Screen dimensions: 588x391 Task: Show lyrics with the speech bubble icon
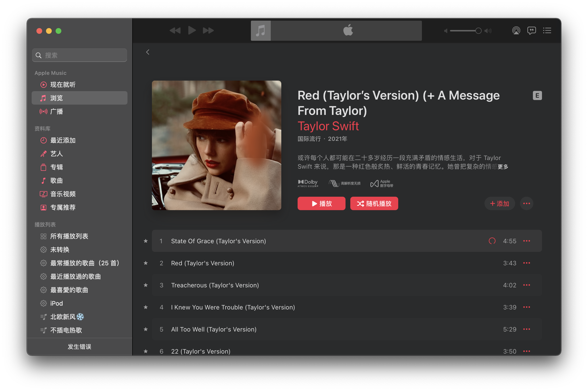click(x=531, y=31)
